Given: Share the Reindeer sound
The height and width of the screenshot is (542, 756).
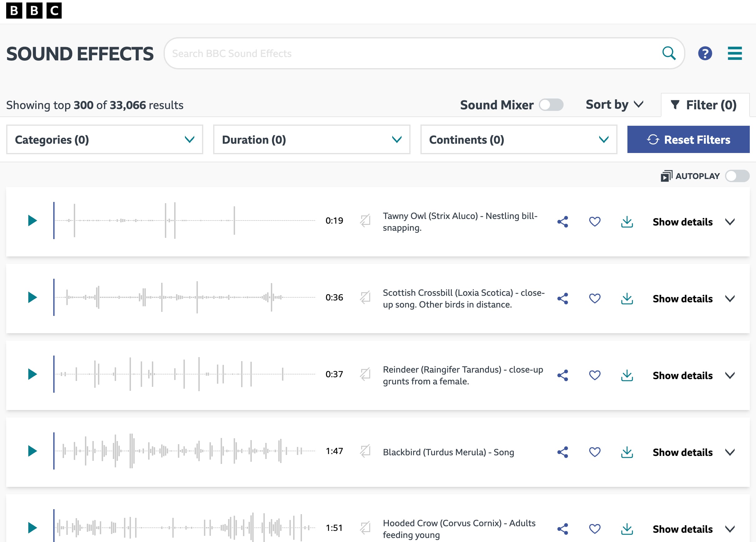Looking at the screenshot, I should [x=563, y=375].
